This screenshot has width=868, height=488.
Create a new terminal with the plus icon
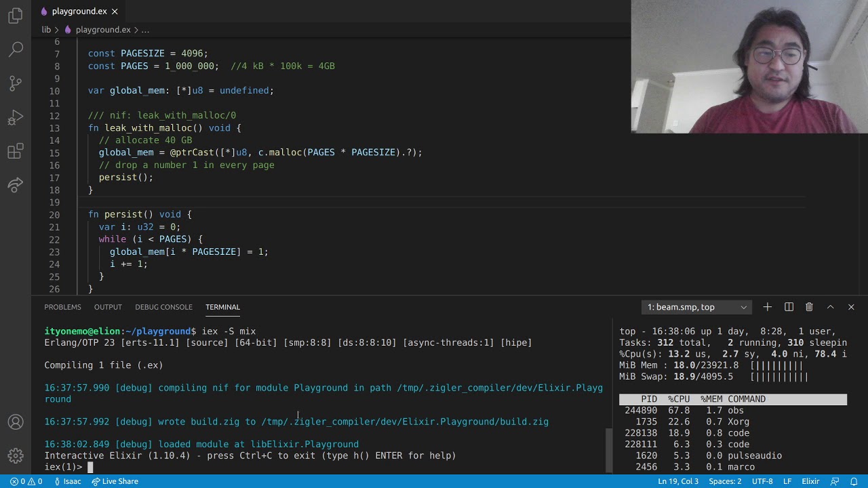point(767,307)
